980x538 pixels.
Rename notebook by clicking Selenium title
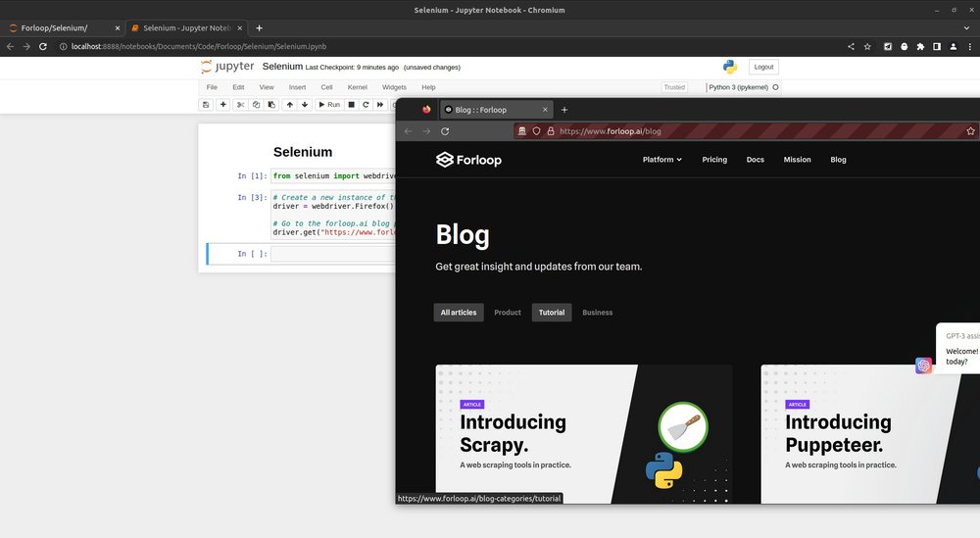coord(282,67)
